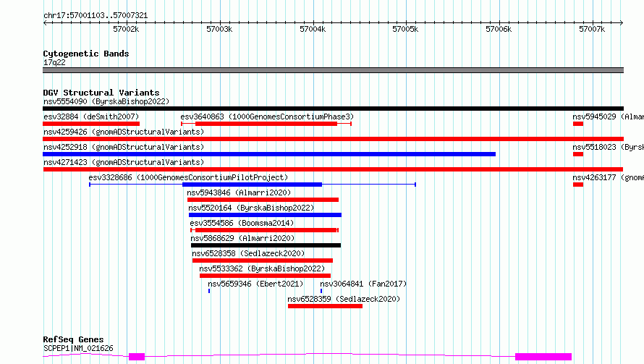Click the 17q22 gray cytogenetic band

tap(333, 70)
